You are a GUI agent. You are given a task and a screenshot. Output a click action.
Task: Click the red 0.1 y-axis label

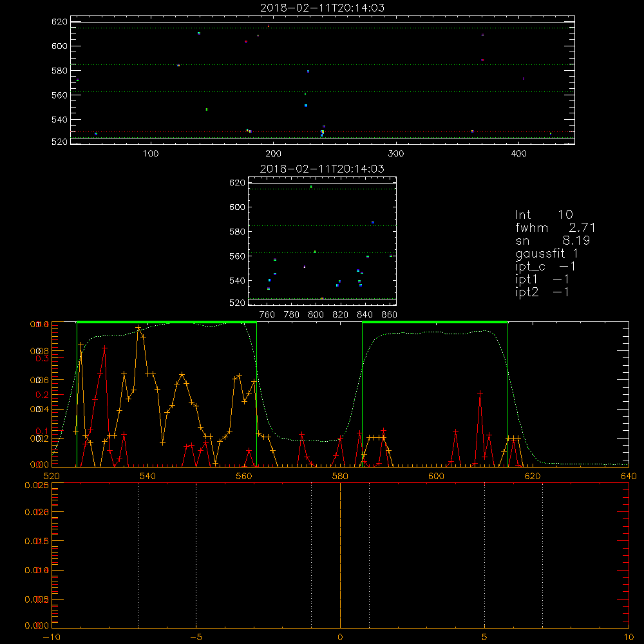(x=42, y=431)
